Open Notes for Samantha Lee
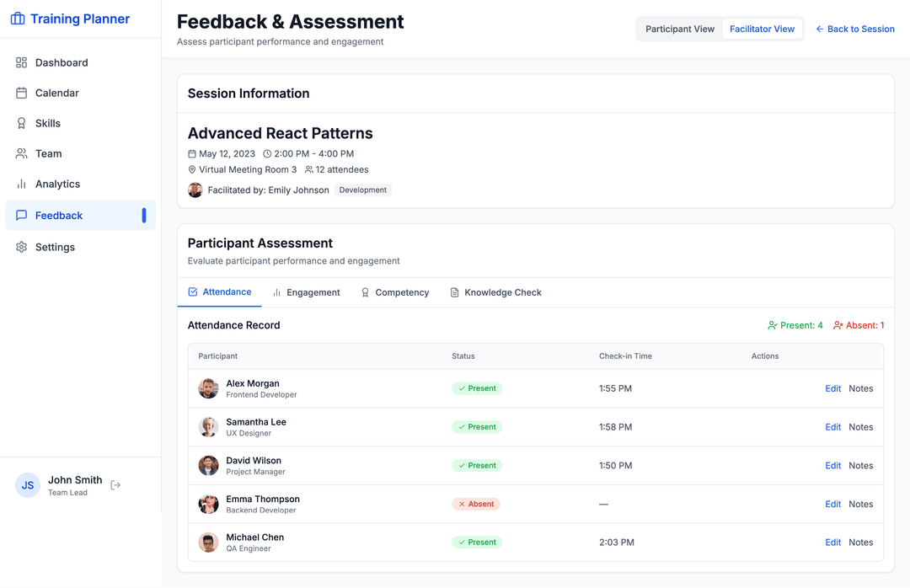Image resolution: width=910 pixels, height=588 pixels. point(860,427)
